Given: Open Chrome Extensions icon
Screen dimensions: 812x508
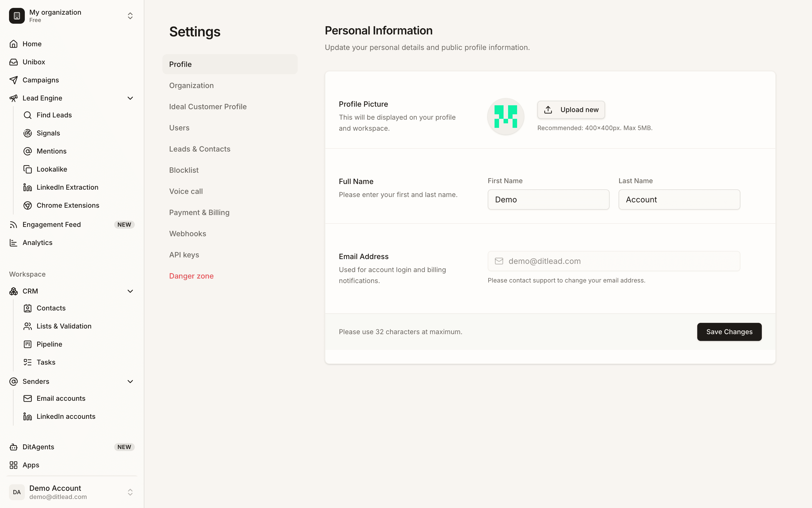Looking at the screenshot, I should [28, 206].
